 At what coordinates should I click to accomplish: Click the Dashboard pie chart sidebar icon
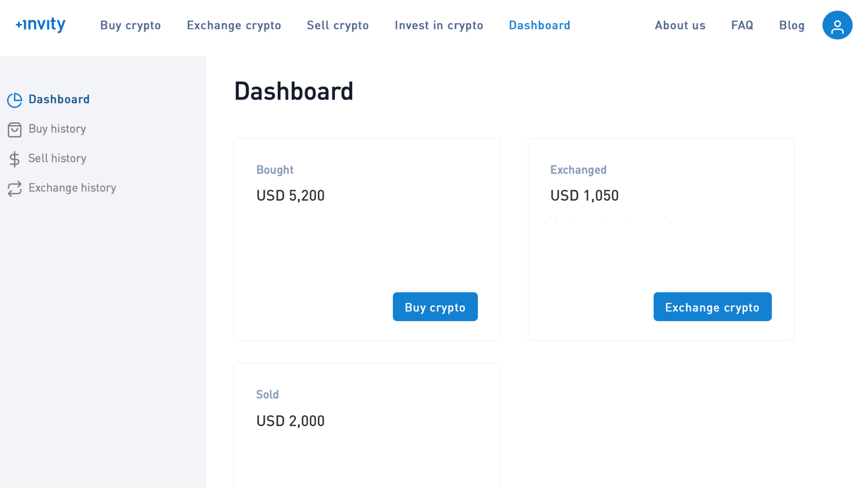point(14,100)
